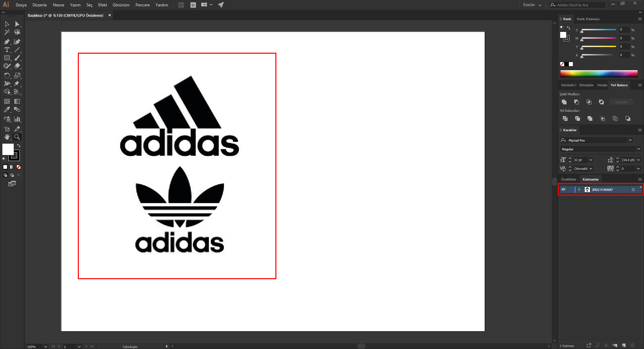Click the CMYK color spectrum bar
Screen dimensions: 644x349
[599, 73]
